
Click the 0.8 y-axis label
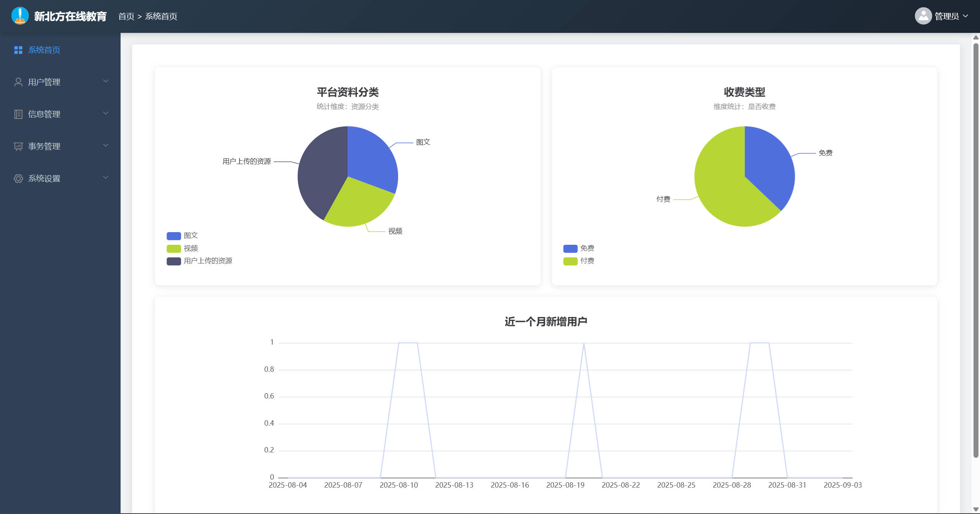[269, 369]
